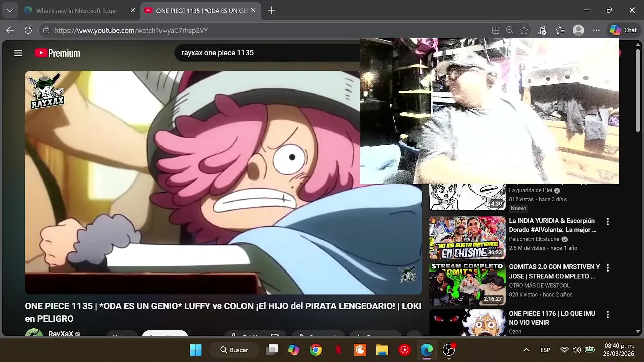This screenshot has height=362, width=644.
Task: Switch to What's new in Microsoft Edge tab
Action: point(75,10)
